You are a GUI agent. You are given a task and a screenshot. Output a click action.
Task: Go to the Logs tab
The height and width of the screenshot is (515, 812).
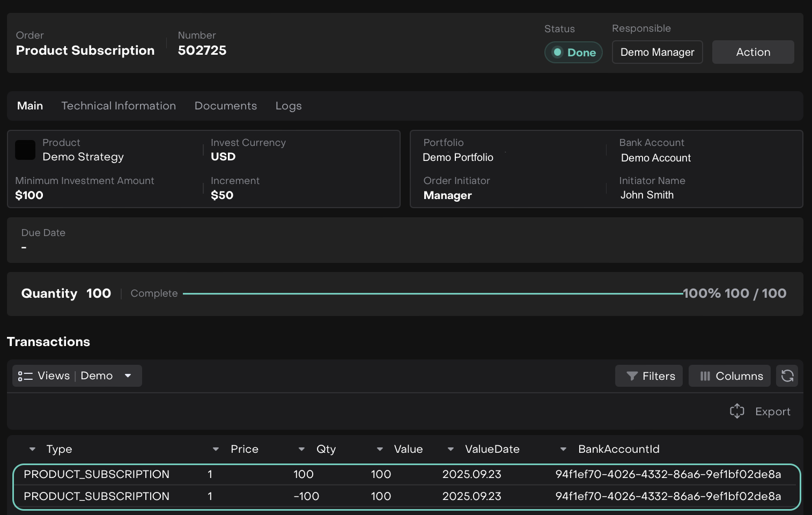pos(288,106)
